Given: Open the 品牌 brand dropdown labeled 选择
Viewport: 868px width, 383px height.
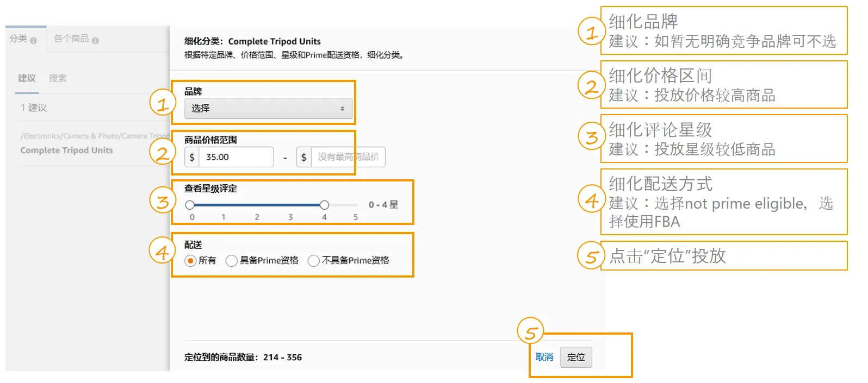Looking at the screenshot, I should pyautogui.click(x=268, y=108).
